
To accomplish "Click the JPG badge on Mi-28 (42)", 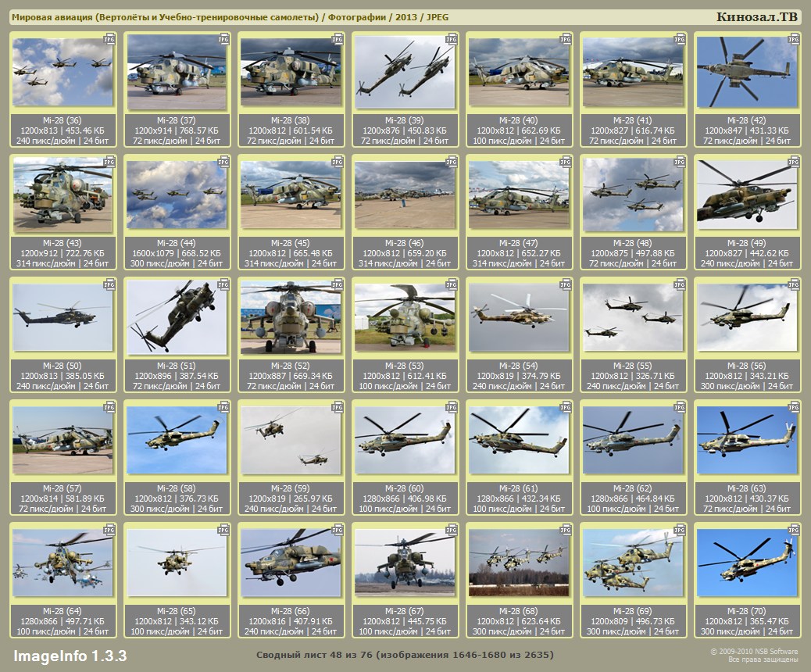I will [x=794, y=40].
